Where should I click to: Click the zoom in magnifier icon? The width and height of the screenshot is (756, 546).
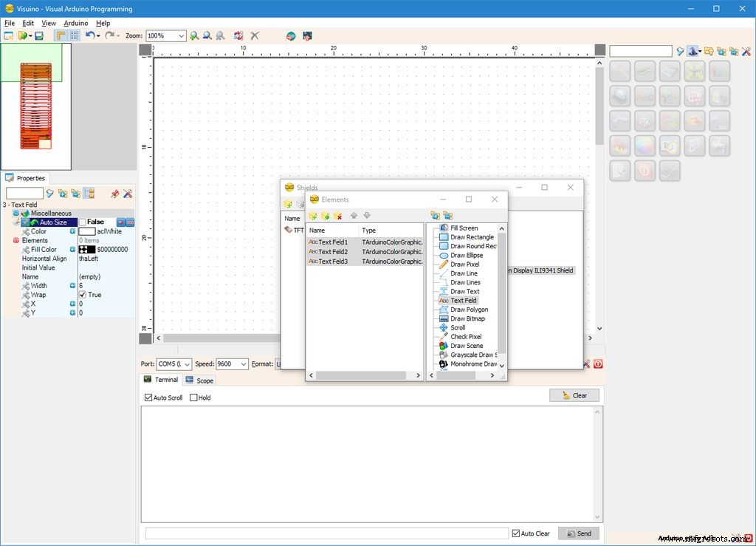pyautogui.click(x=194, y=35)
